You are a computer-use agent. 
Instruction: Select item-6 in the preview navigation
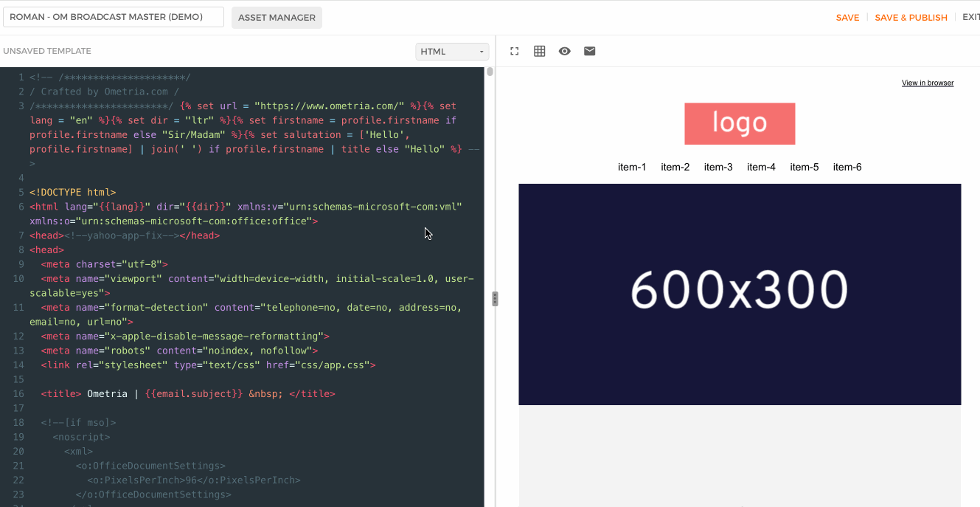tap(847, 167)
